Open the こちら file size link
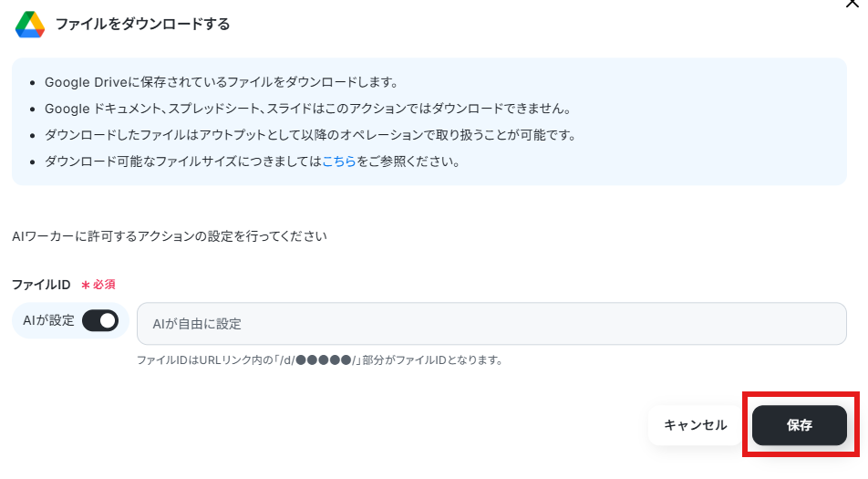 click(339, 161)
